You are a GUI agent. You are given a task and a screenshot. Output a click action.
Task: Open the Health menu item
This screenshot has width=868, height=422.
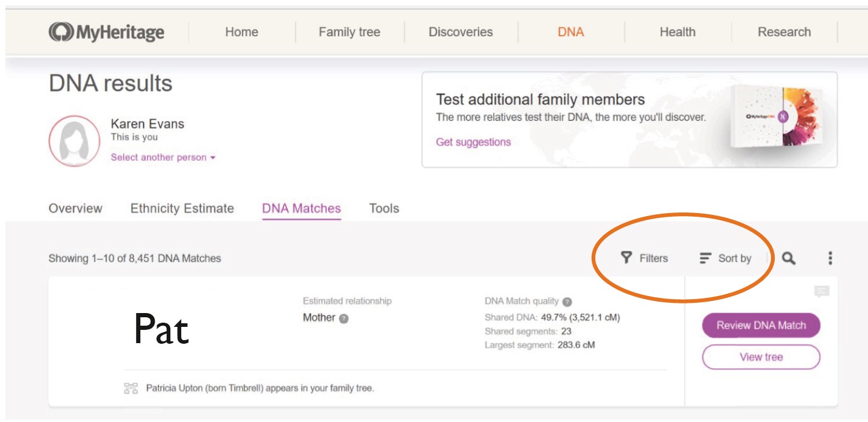coord(677,32)
